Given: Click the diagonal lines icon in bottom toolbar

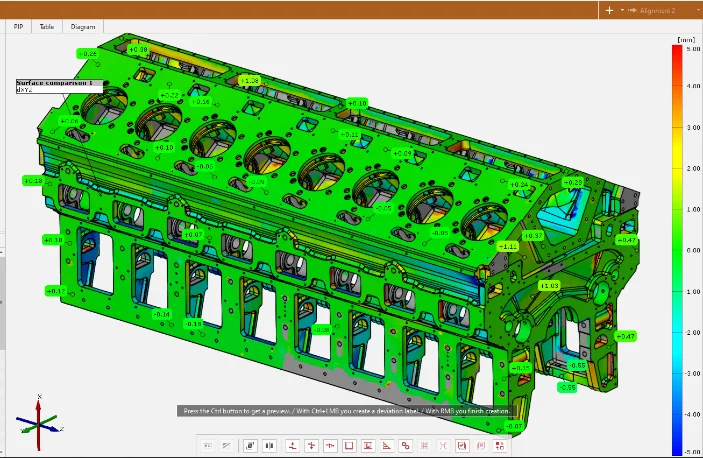Looking at the screenshot, I should (x=226, y=446).
